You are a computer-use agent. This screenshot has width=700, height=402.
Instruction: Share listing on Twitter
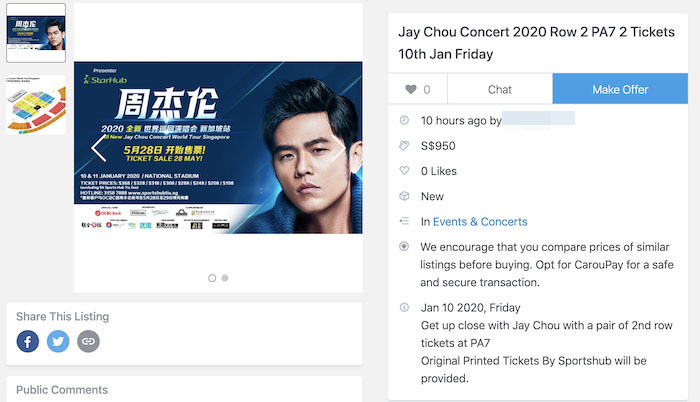pos(58,341)
